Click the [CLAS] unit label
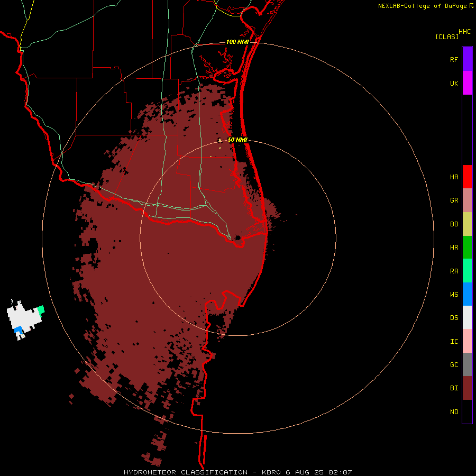The width and height of the screenshot is (476, 476). pos(447,36)
